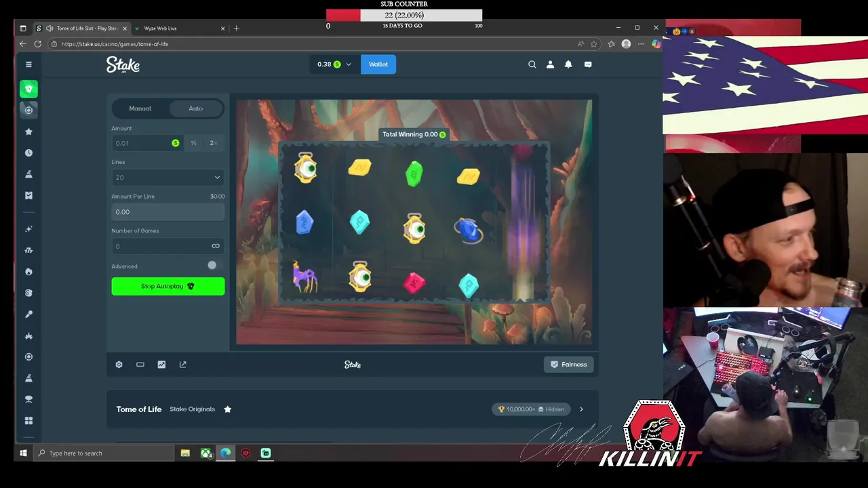Favourite Tome of Life with star icon
This screenshot has width=868, height=488.
(x=227, y=409)
